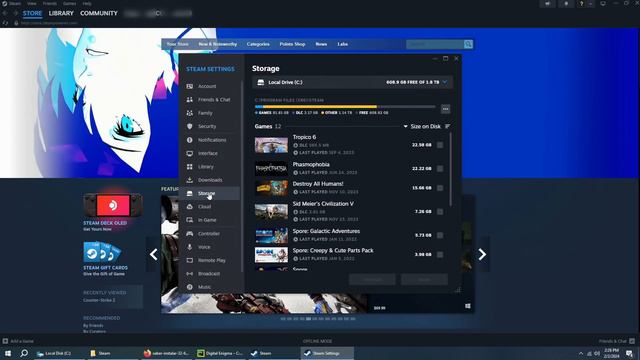Open the Steam menu in menu bar
Screen dimensions: 640x360
15,3
